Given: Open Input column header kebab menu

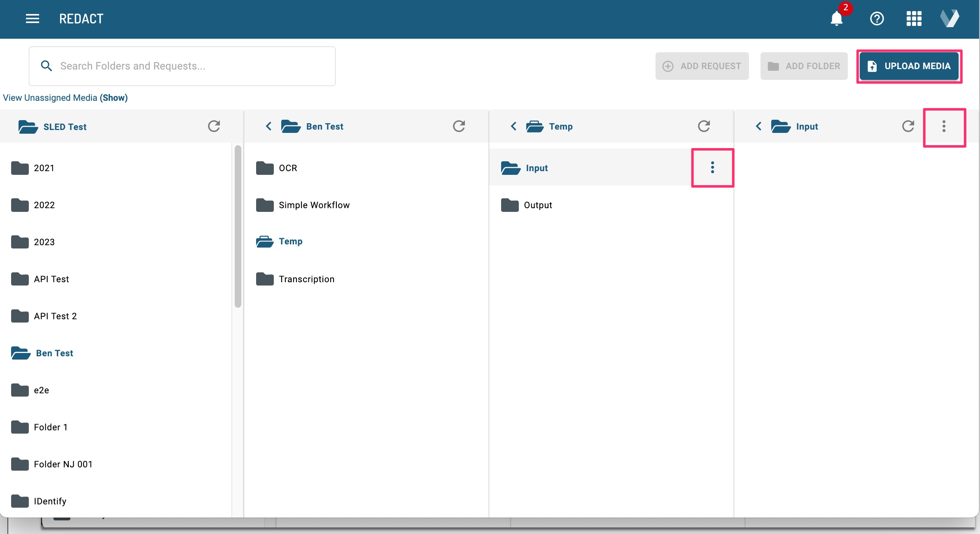Looking at the screenshot, I should coord(944,126).
